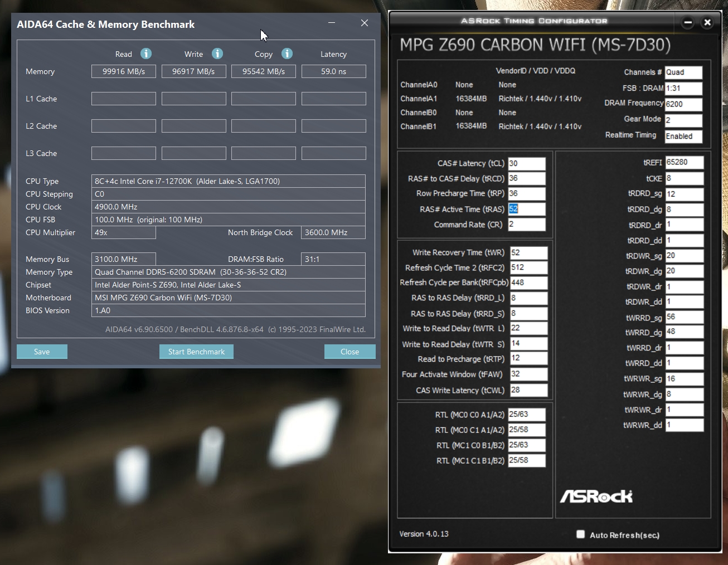Click the North Bridge Clock value
This screenshot has width=728, height=565.
click(x=333, y=232)
